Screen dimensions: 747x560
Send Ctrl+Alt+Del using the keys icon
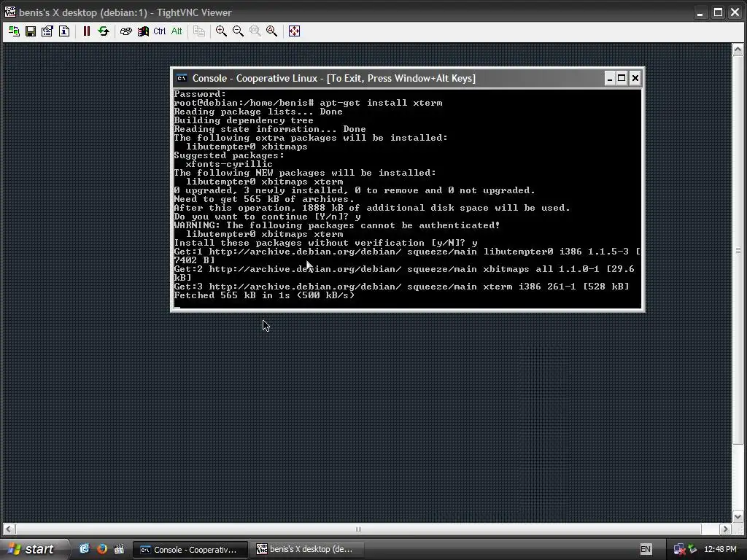click(x=125, y=31)
